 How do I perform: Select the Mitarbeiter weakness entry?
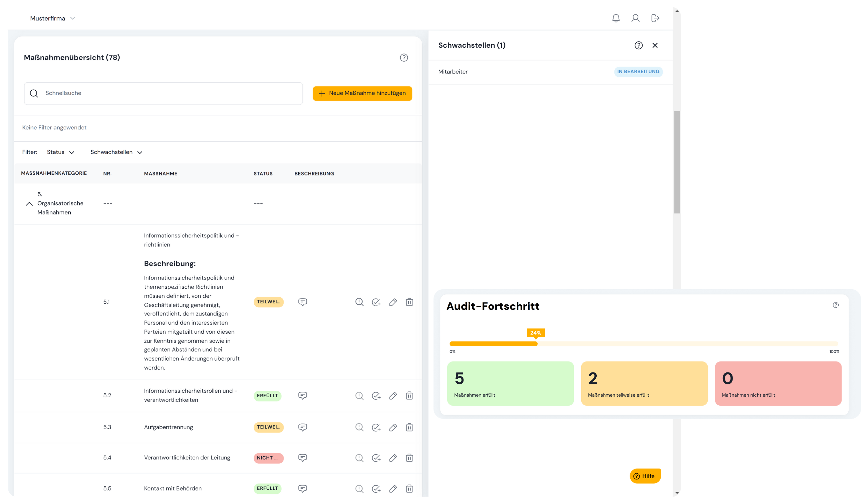pyautogui.click(x=453, y=72)
